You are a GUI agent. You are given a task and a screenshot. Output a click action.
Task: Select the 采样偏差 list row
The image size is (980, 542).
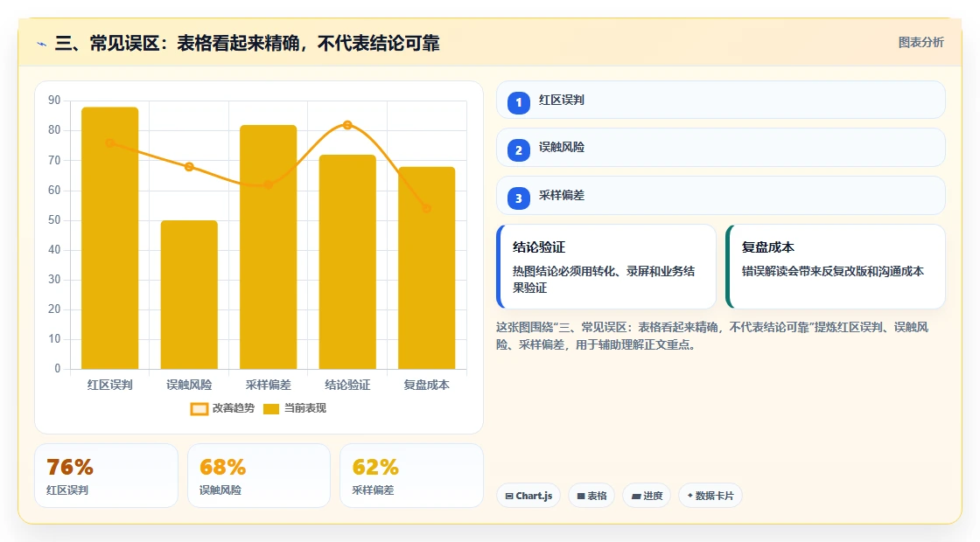(721, 196)
